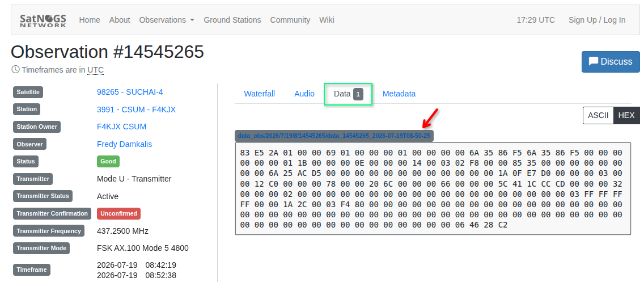Switch data view to ASCII
The height and width of the screenshot is (282, 644).
click(x=598, y=116)
